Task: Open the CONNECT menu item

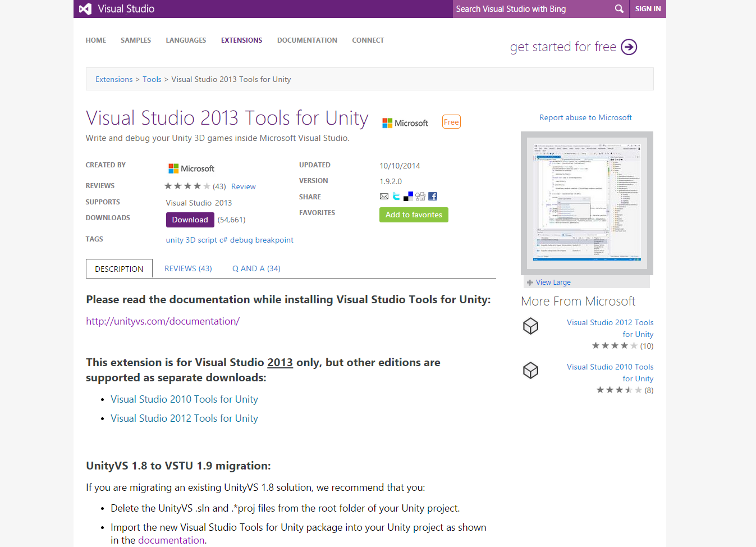Action: [x=368, y=40]
